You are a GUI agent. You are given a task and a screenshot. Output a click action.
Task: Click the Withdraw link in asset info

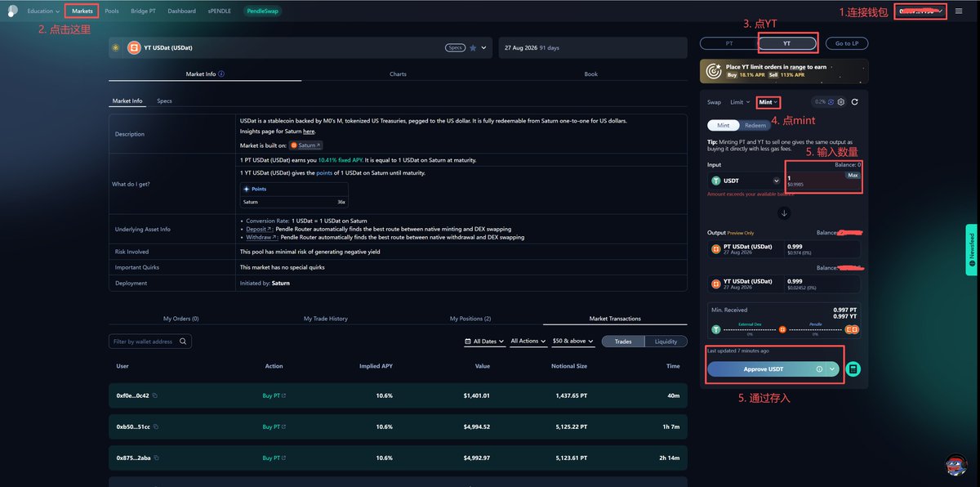coord(261,237)
